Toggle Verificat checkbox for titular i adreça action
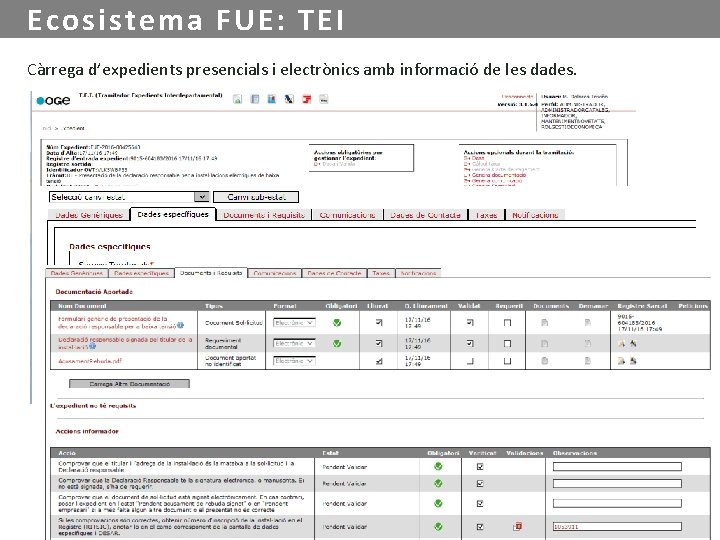720x540 pixels. 480,467
